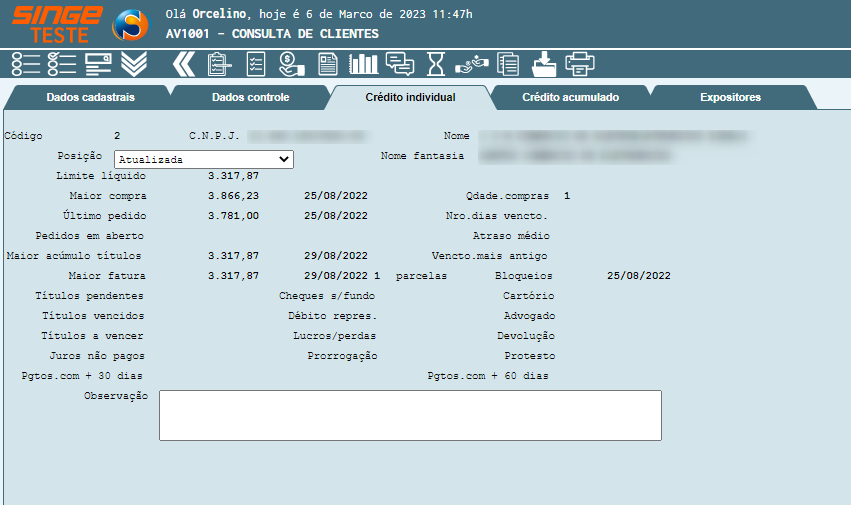Click the bulleted list icon in toolbar
This screenshot has height=505, width=851.
(x=26, y=64)
